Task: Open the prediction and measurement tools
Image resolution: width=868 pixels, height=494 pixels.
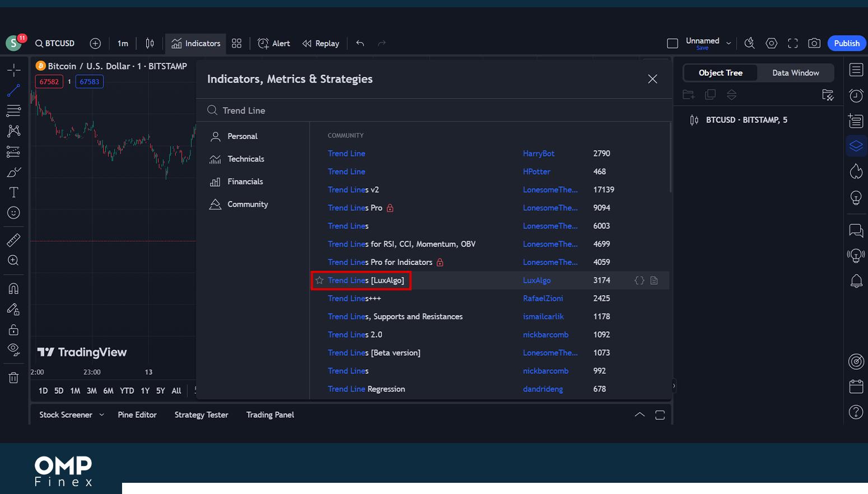Action: pyautogui.click(x=13, y=152)
